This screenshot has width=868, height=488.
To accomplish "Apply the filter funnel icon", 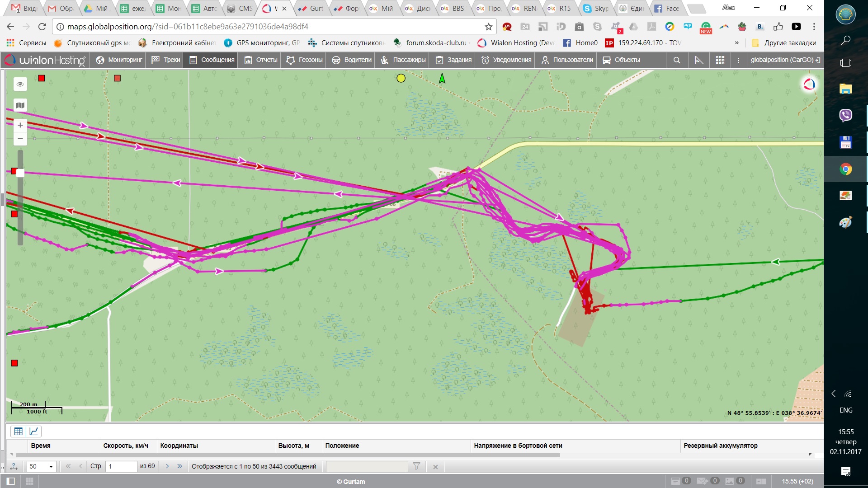I will point(417,466).
